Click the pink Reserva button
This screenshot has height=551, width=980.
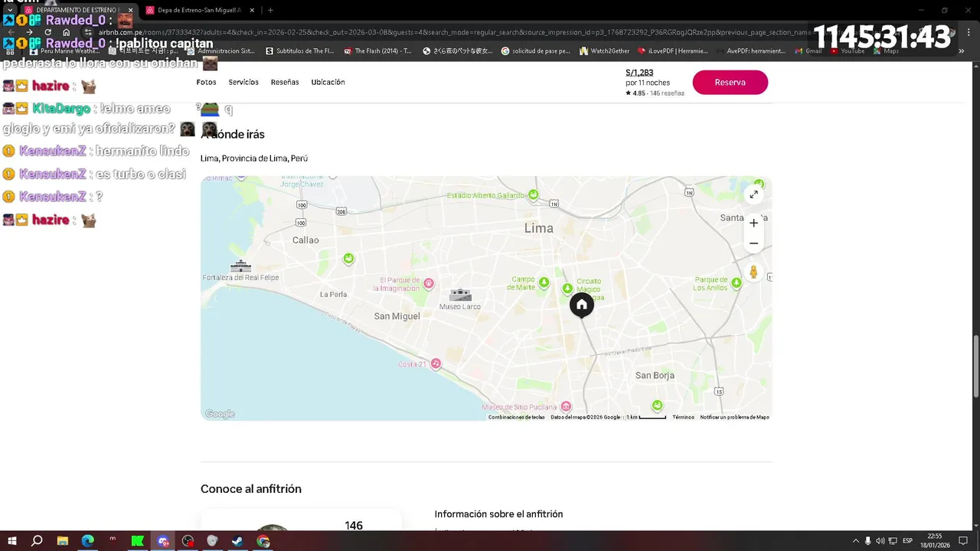click(730, 83)
